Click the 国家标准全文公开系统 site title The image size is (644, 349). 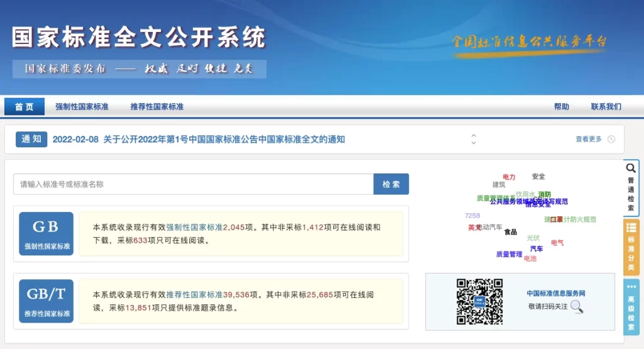coord(139,37)
